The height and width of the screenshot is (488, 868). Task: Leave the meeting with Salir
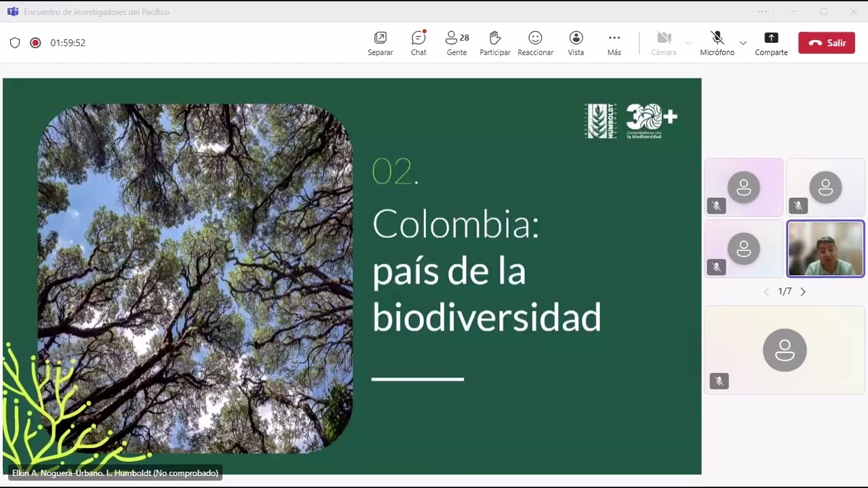point(827,43)
